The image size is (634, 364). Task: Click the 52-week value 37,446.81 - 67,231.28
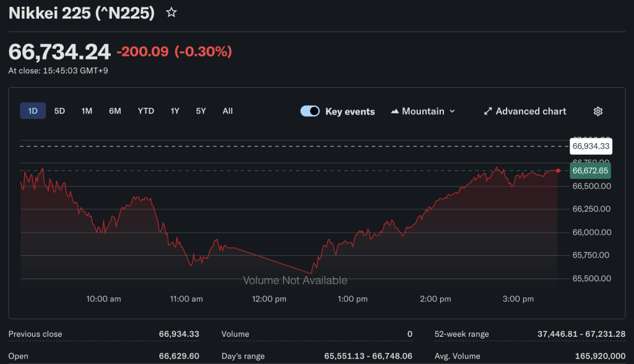pyautogui.click(x=581, y=334)
